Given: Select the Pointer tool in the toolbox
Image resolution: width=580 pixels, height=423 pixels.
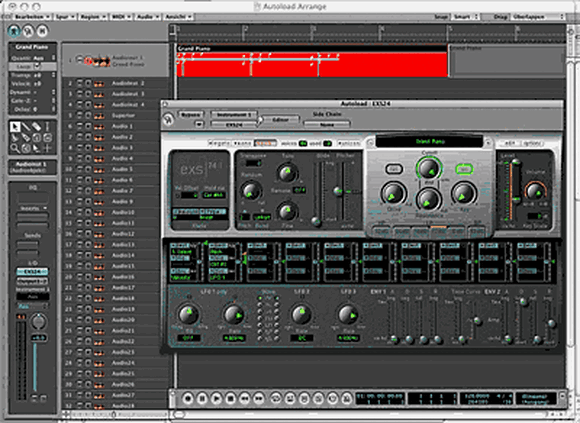Looking at the screenshot, I should pos(15,127).
